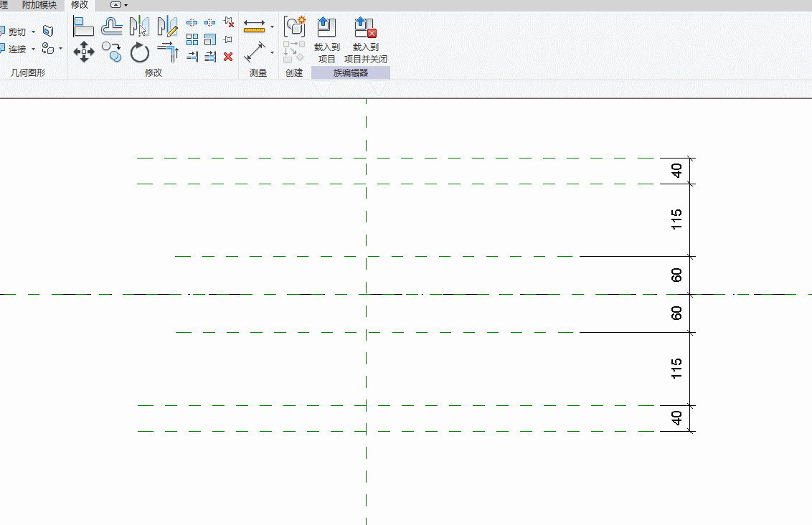Open the 修改 ribbon tab
The width and height of the screenshot is (812, 525).
tap(80, 5)
